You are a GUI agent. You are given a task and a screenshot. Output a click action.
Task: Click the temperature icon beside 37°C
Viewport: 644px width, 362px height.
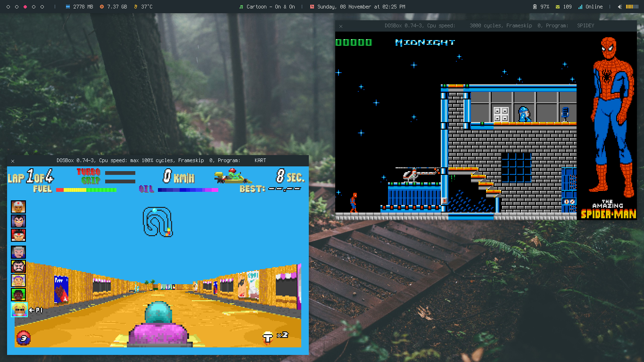[136, 7]
